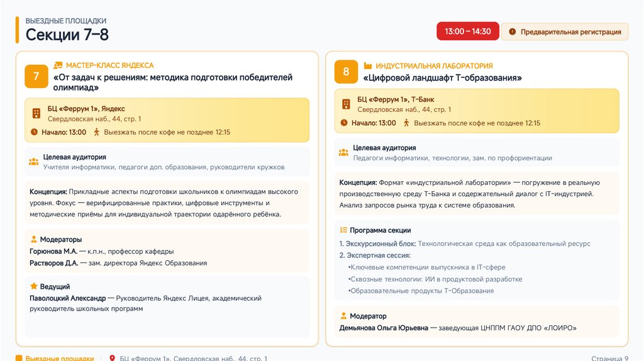644x361 pixels.
Task: Click the departure note in section 7
Action: coord(167,132)
